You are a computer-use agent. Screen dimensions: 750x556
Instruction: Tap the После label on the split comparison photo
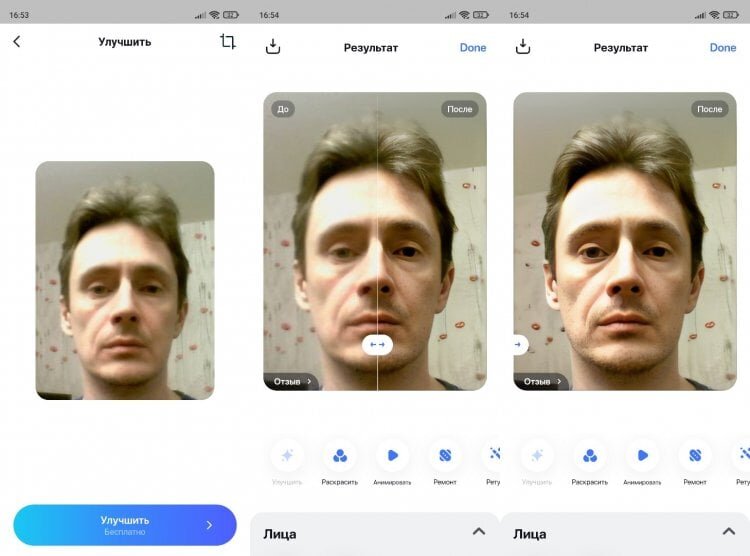point(460,109)
